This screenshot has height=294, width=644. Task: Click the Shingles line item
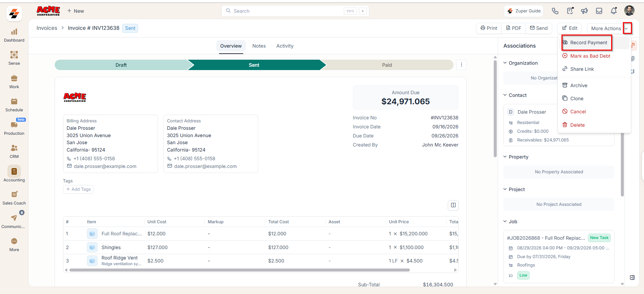click(x=261, y=247)
